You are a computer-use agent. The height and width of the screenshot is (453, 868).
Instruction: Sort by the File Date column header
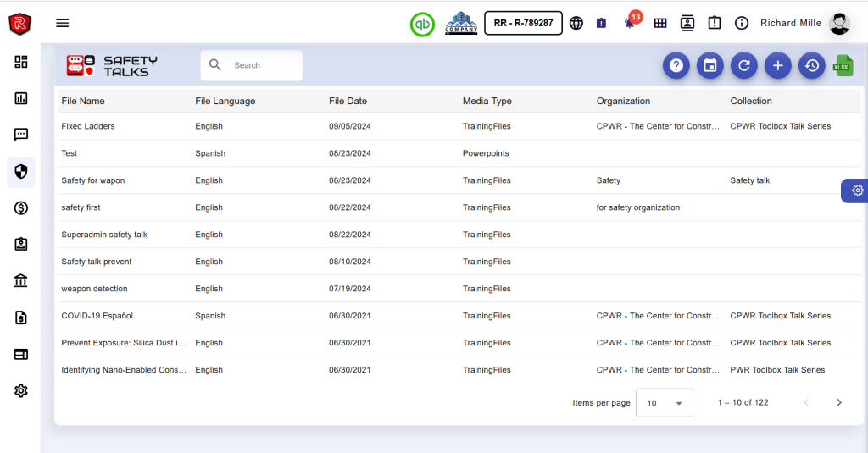coord(348,101)
